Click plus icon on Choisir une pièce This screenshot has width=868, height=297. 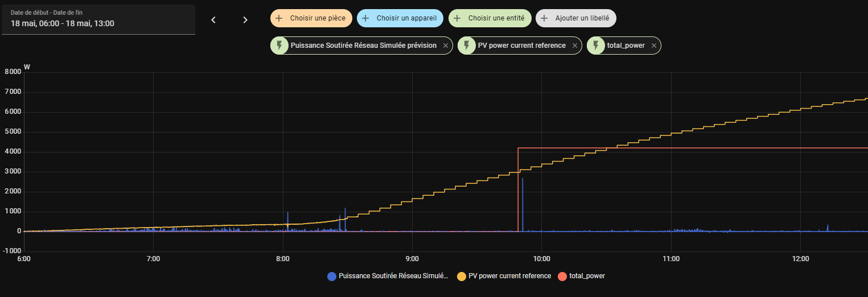tap(279, 18)
